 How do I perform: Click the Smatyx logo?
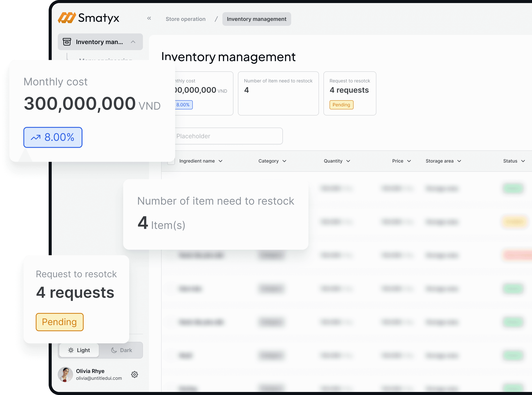(89, 18)
